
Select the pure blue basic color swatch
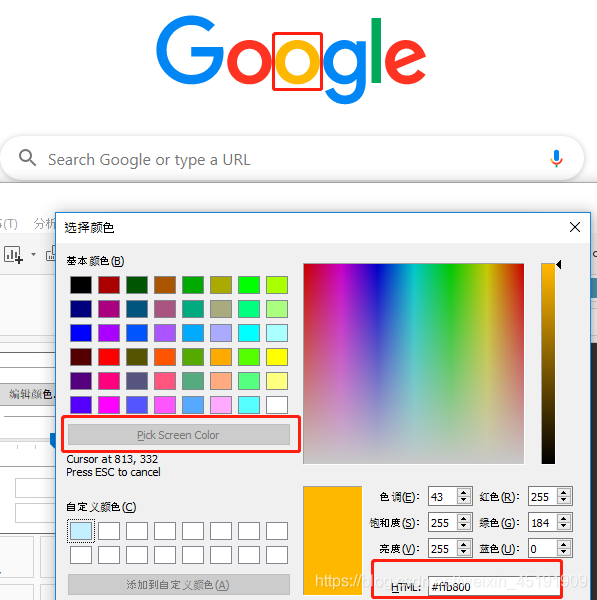(x=81, y=333)
